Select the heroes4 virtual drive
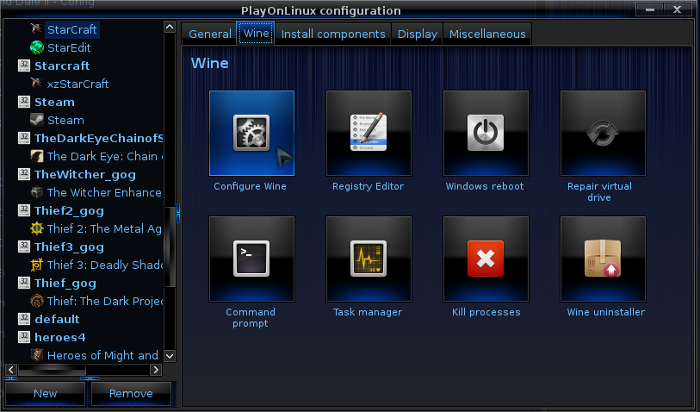This screenshot has width=700, height=412. (x=60, y=337)
